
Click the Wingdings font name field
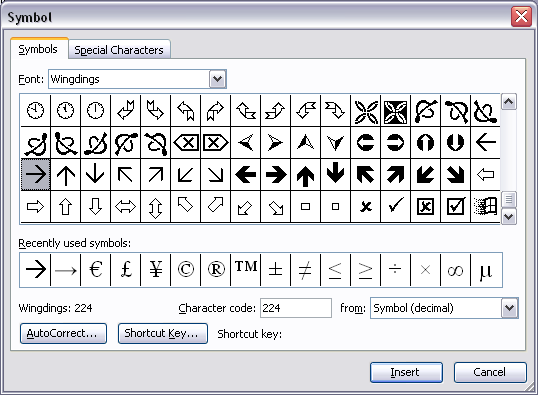coord(130,79)
